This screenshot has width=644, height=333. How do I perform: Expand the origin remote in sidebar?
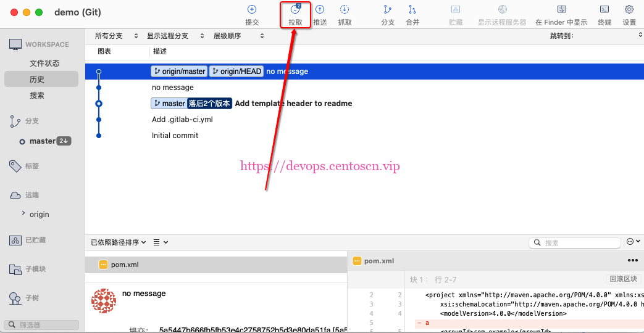click(x=23, y=214)
